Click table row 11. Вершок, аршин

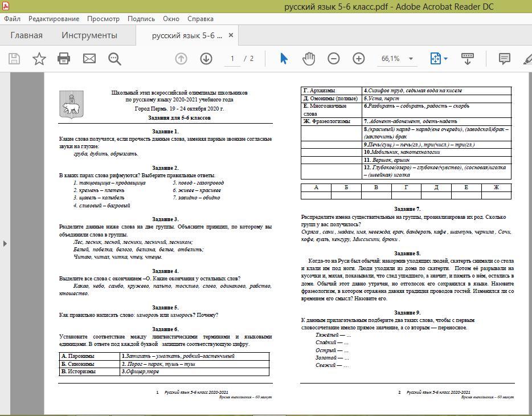(x=437, y=160)
